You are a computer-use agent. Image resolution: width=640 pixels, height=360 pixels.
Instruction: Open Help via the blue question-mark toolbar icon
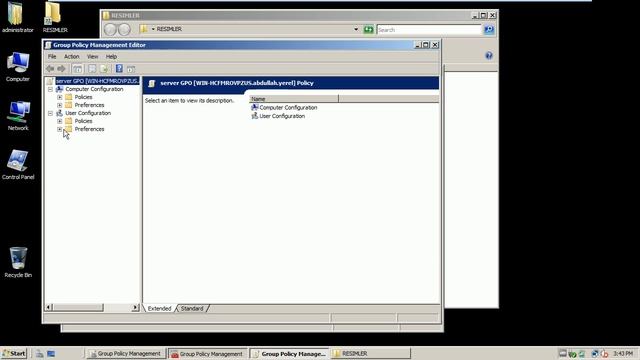[x=119, y=69]
